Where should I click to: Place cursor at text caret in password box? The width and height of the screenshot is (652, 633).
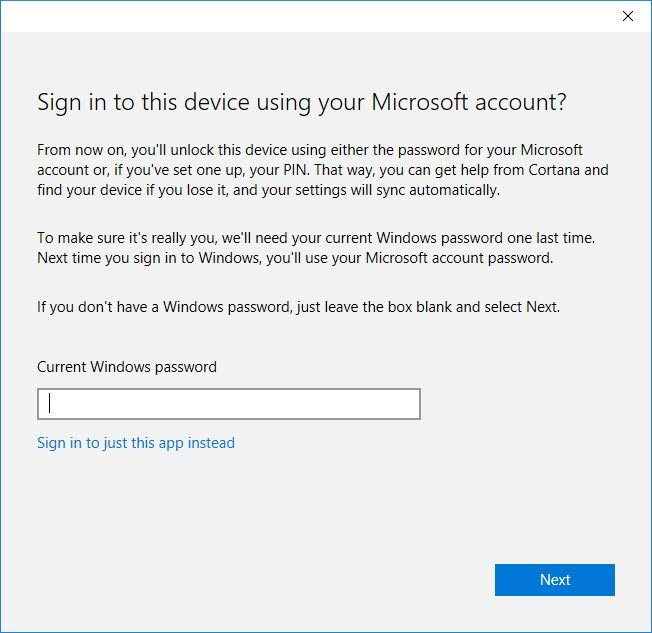[x=50, y=403]
